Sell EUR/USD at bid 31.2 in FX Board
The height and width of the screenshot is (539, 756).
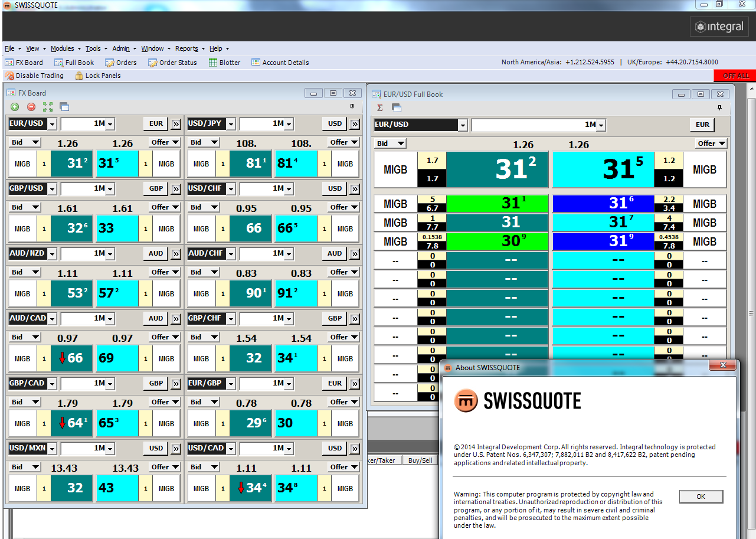72,164
